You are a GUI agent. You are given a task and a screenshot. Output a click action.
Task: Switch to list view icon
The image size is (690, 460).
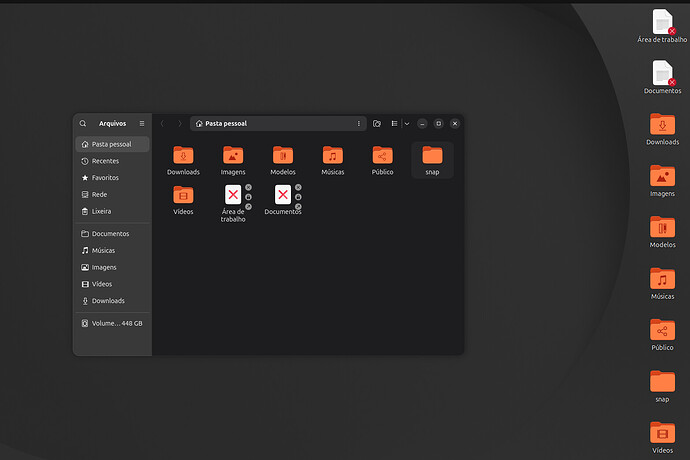(x=394, y=124)
